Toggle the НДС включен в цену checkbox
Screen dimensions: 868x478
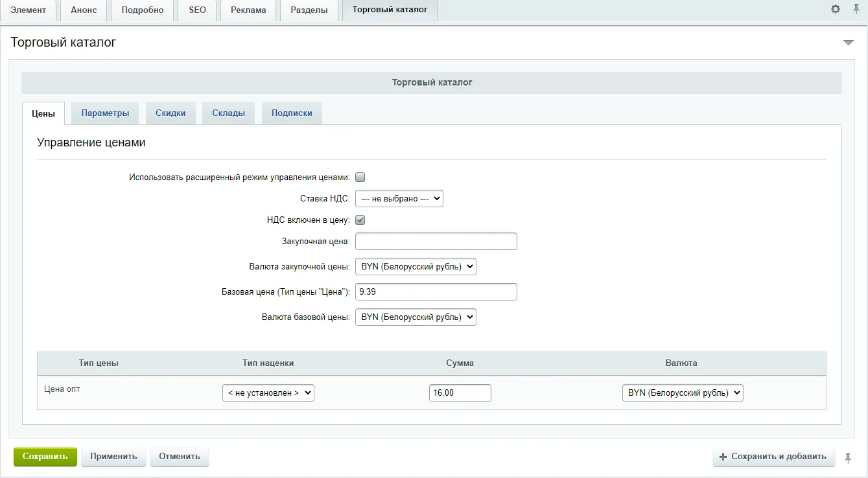pyautogui.click(x=360, y=220)
